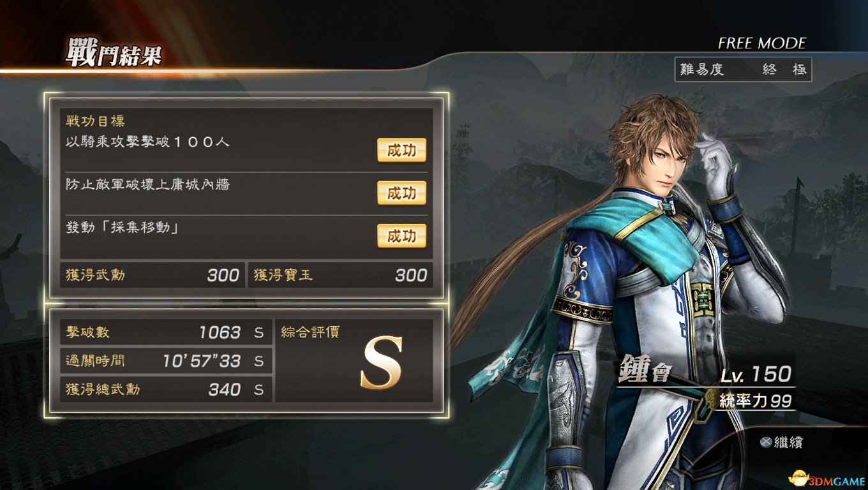Click the 統率力 99 stat label

tap(755, 400)
